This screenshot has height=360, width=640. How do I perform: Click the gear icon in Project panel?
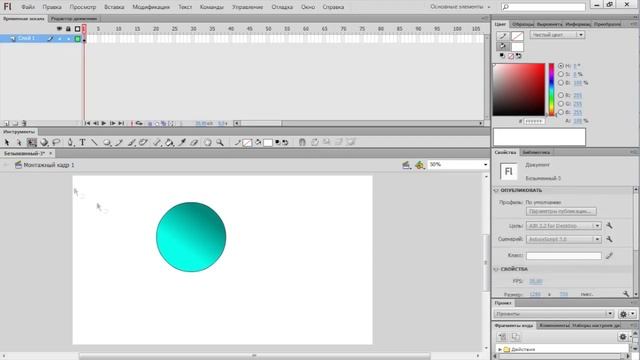(623, 314)
